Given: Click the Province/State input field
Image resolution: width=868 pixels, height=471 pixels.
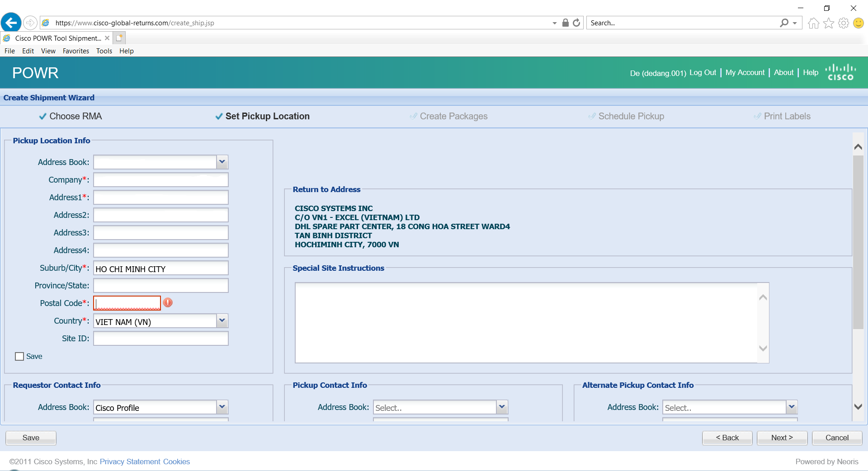Looking at the screenshot, I should [161, 285].
